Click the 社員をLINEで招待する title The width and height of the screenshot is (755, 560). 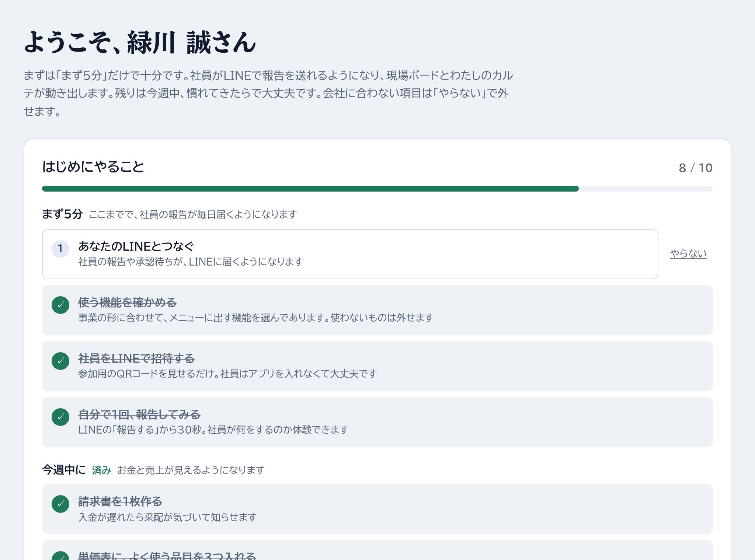point(136,358)
